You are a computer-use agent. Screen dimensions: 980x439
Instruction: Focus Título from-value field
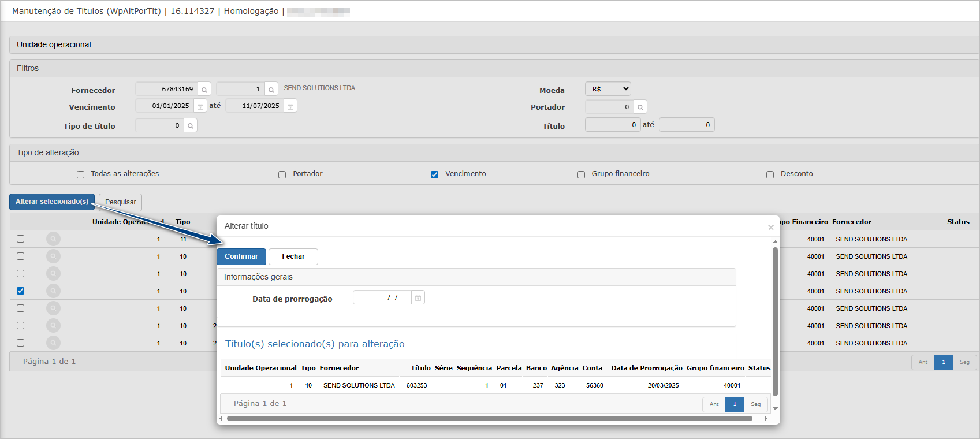tap(613, 125)
